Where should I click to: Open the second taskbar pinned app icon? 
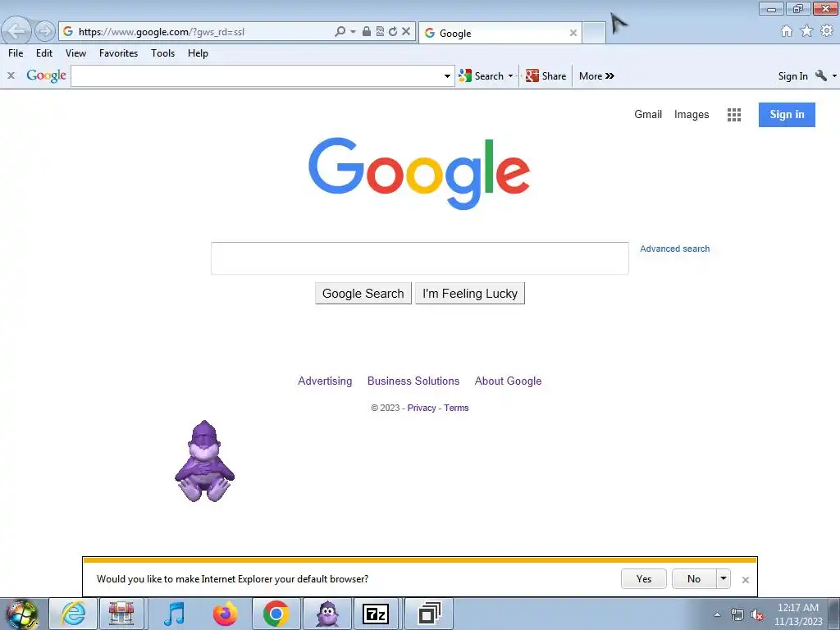click(121, 614)
